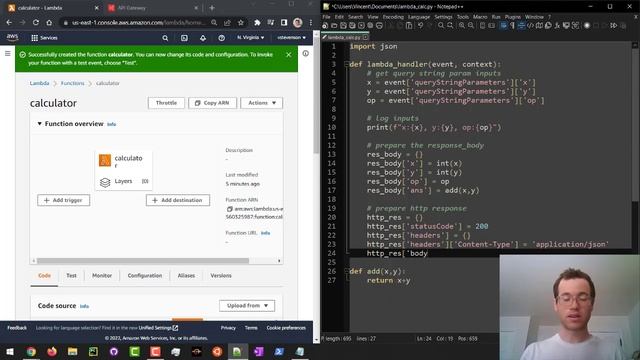
Task: Click the Add trigger button
Action: tap(63, 200)
